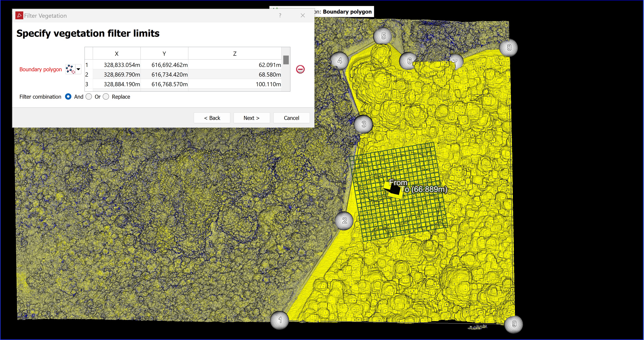644x340 pixels.
Task: Click the coordinate table scrollbar thumb
Action: point(286,60)
